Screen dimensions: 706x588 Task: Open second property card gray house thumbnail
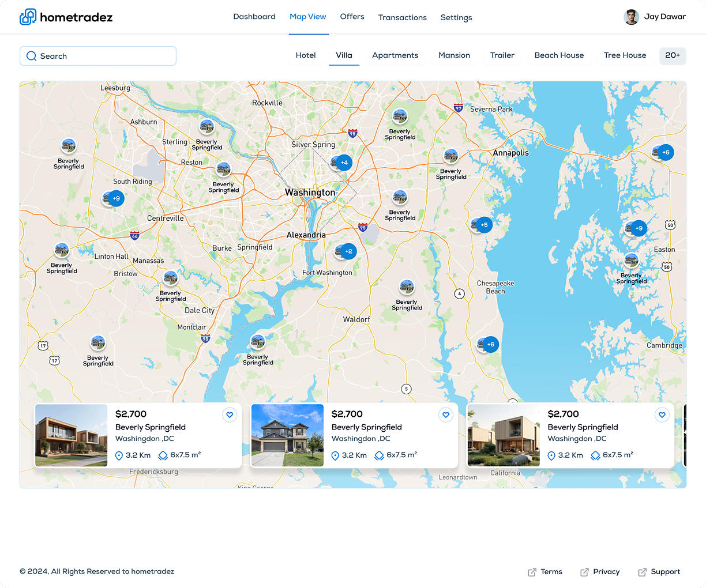click(287, 435)
